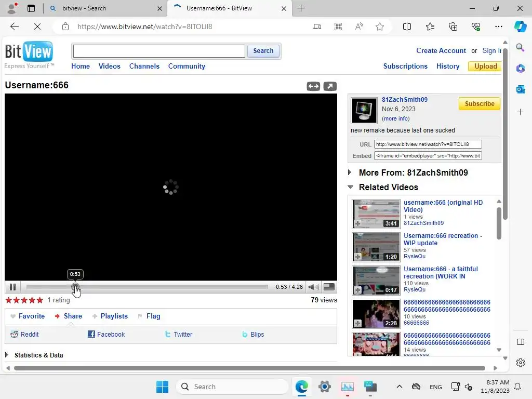Image resolution: width=532 pixels, height=399 pixels.
Task: Subscribe to 81ZachSmith09
Action: click(x=479, y=104)
